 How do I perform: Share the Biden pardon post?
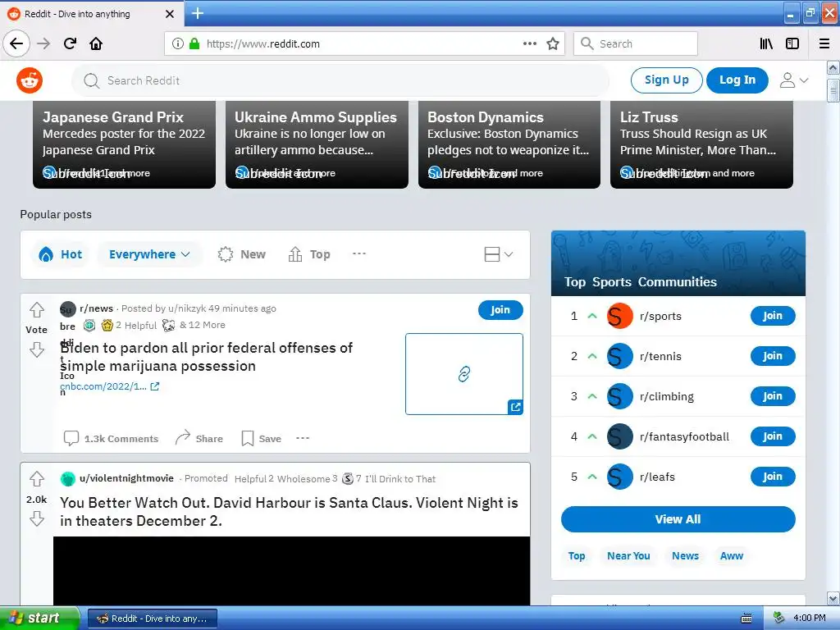pyautogui.click(x=199, y=438)
